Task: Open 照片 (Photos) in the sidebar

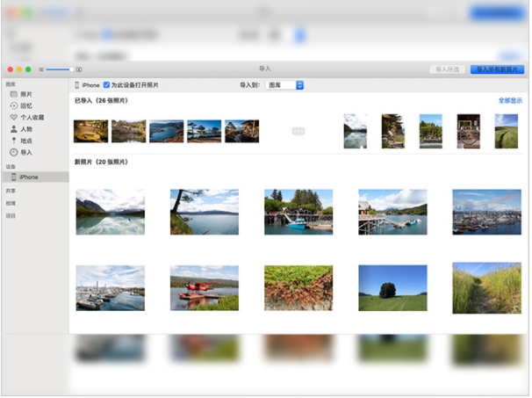Action: 25,94
